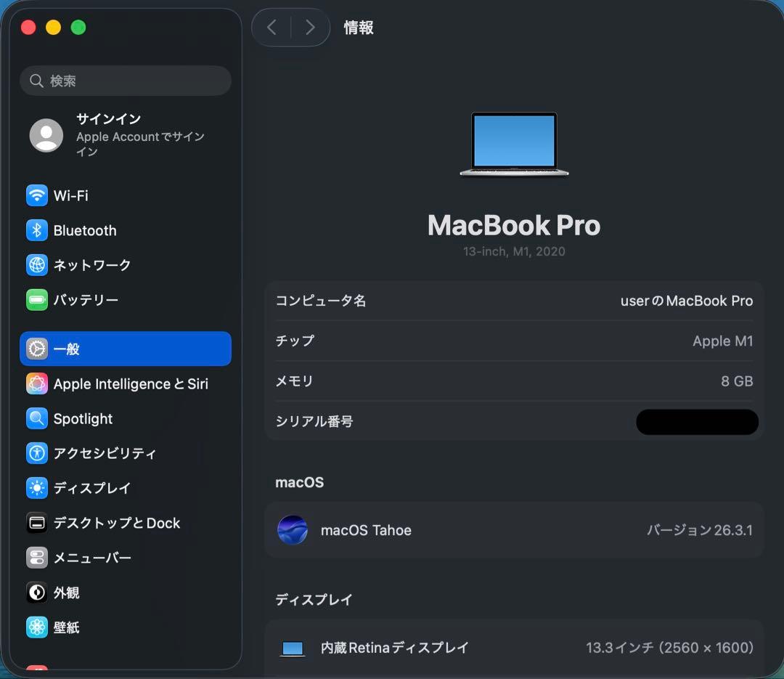Select the 壁紙 wallpaper icon
Image resolution: width=784 pixels, height=679 pixels.
pos(36,627)
